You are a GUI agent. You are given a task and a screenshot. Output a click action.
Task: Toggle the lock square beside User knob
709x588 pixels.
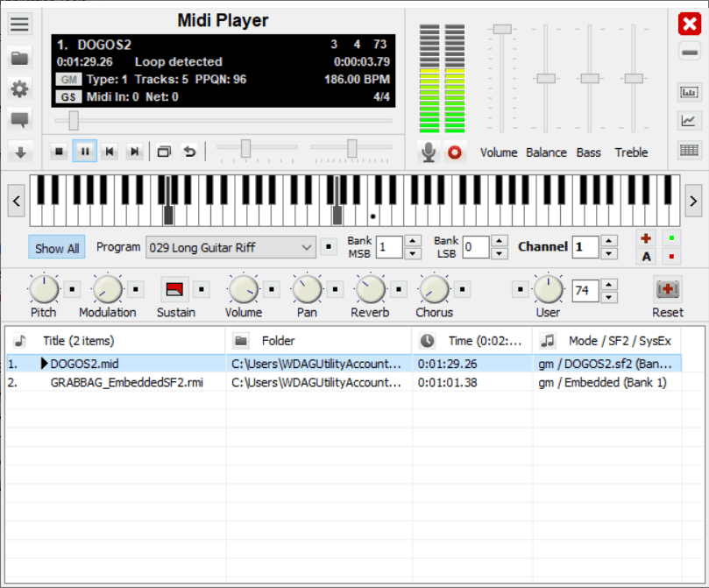click(521, 289)
